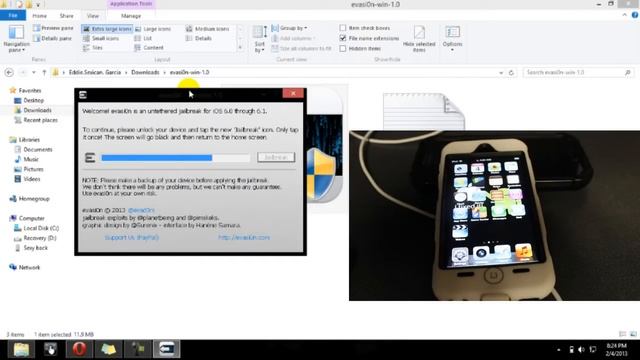Go back with the Back arrow
The width and height of the screenshot is (640, 360).
click(x=9, y=73)
